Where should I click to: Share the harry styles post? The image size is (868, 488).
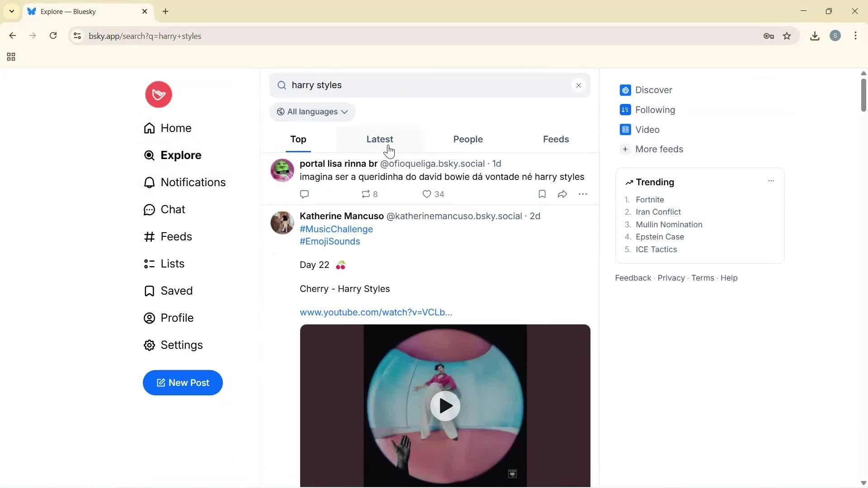pos(561,194)
